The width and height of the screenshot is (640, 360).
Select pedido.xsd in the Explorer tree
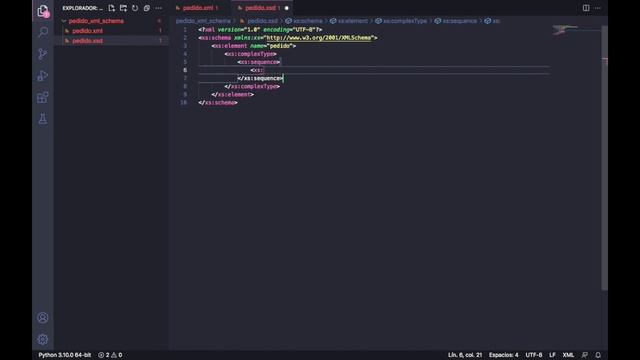87,41
